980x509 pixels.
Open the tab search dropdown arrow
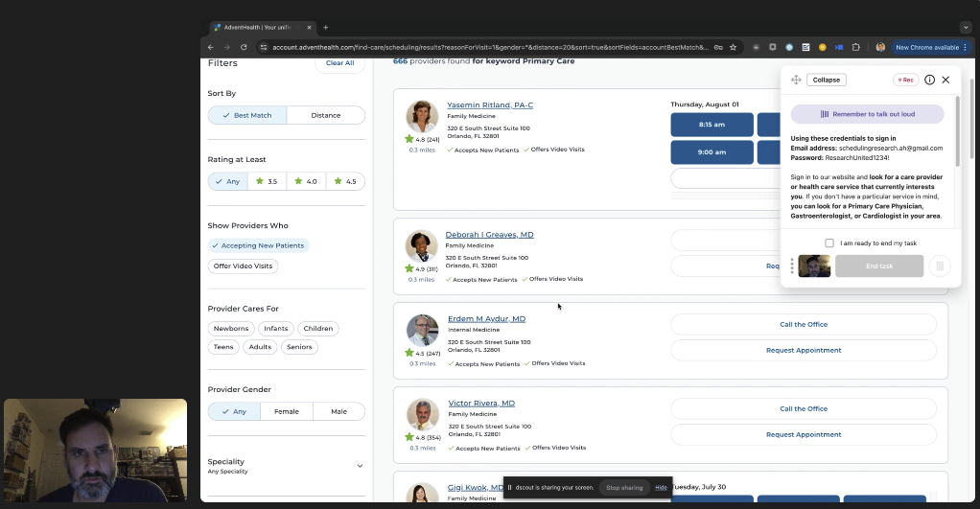[966, 28]
